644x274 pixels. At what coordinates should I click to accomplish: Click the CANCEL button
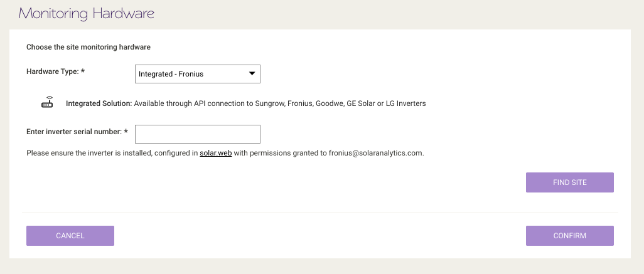(70, 236)
